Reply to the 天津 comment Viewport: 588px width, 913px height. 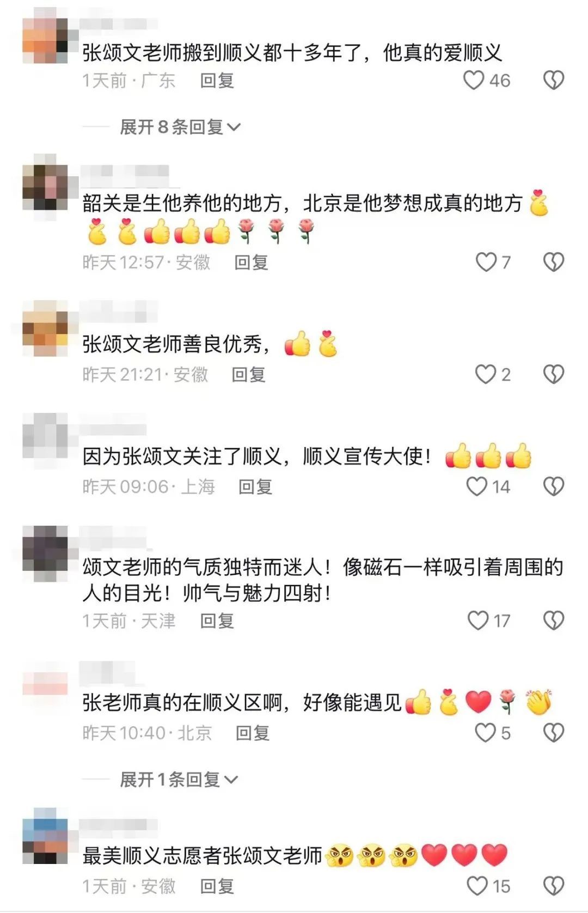(217, 620)
